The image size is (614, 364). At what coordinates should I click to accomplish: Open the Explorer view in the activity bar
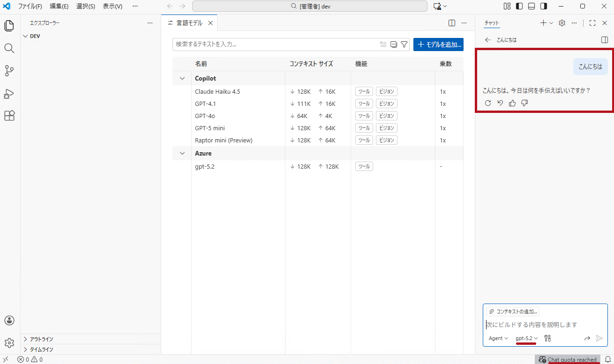click(9, 26)
